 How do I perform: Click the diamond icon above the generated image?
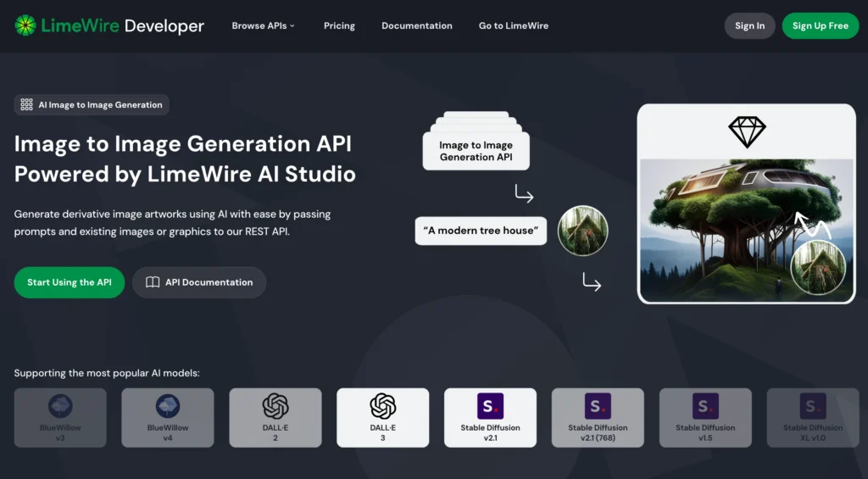747,131
